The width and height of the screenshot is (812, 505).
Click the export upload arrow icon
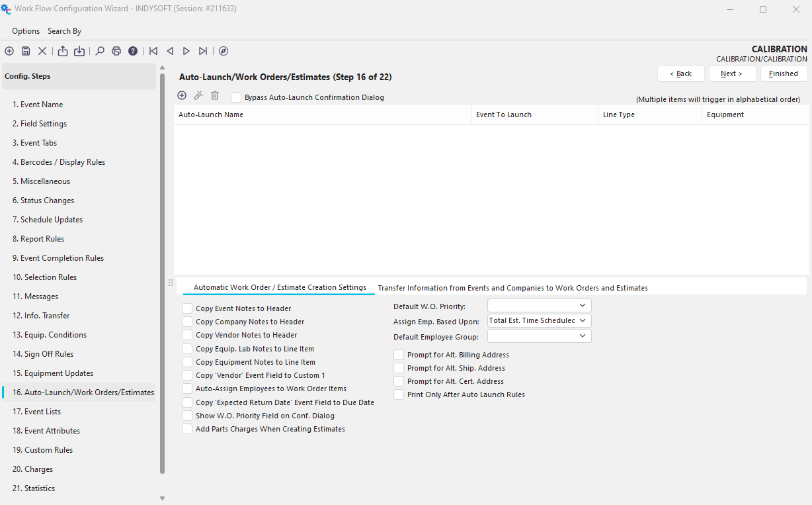pyautogui.click(x=63, y=51)
